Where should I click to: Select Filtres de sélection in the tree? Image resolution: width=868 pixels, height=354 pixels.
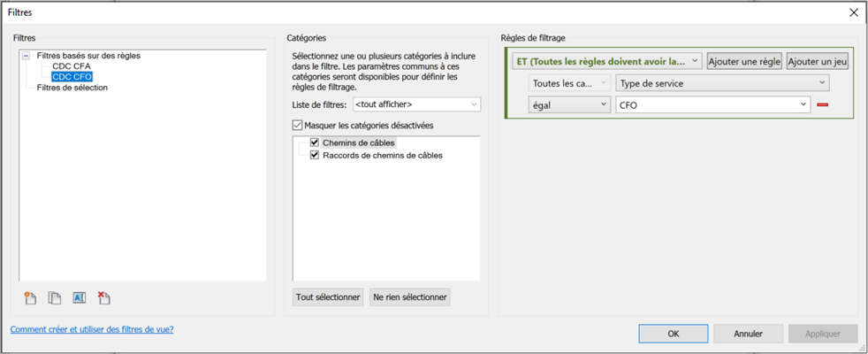[x=72, y=88]
